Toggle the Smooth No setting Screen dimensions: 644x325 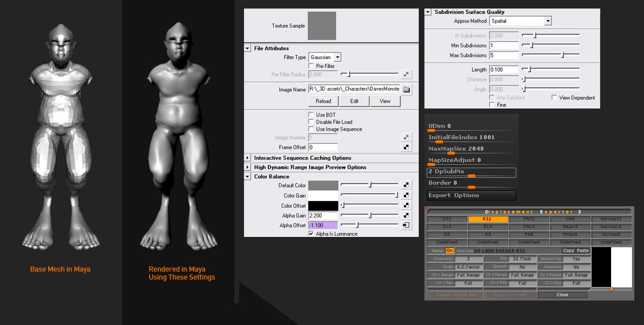[x=522, y=266]
